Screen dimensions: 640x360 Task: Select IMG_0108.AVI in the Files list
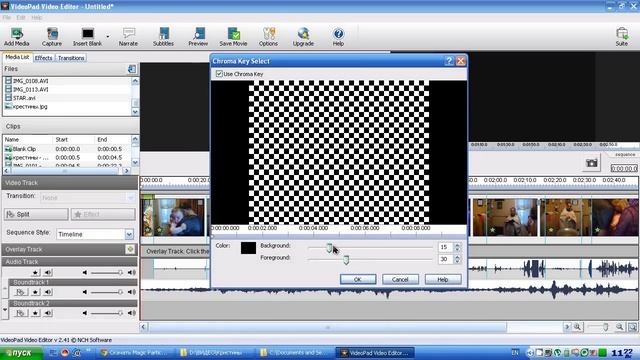click(x=27, y=81)
